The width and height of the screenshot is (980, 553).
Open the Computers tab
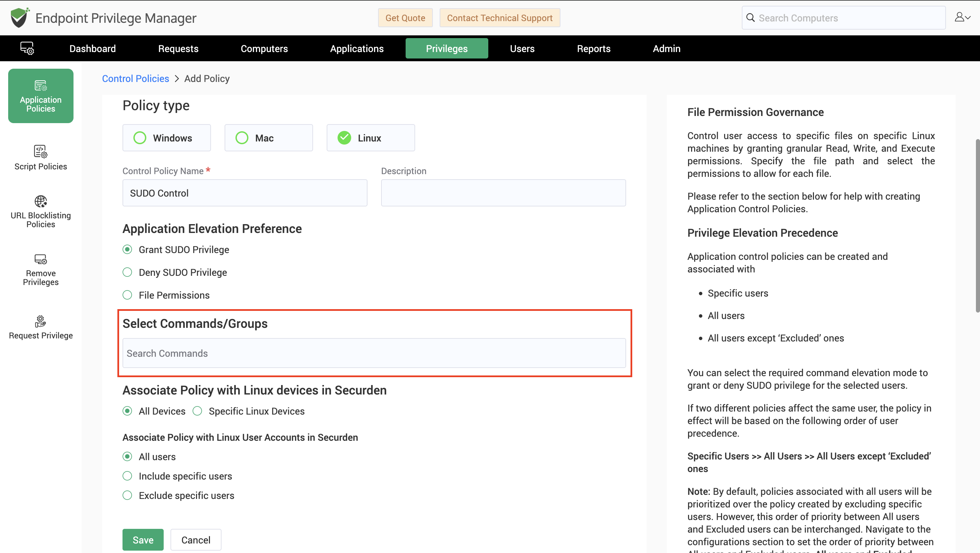pos(264,48)
